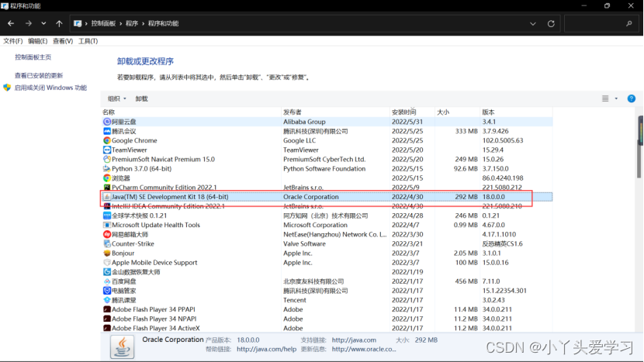Screen dimensions: 644x362
Task: Select the Java SE Development Kit icon
Action: (x=107, y=197)
